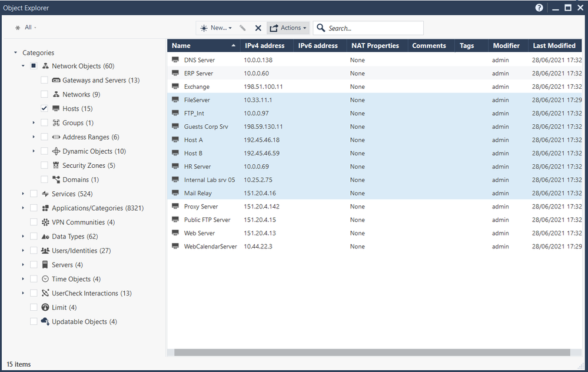Click the VPN Communities icon

point(45,222)
